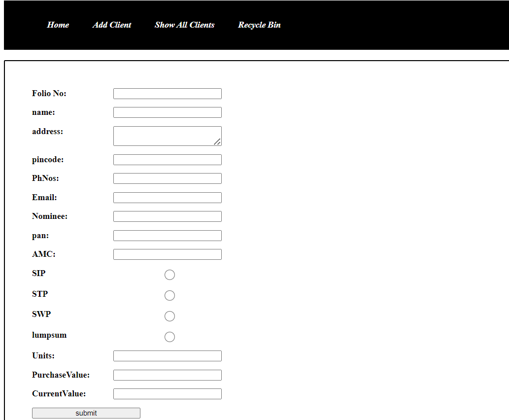Open the Home page link
Viewport: 509px width, 420px height.
(x=58, y=25)
